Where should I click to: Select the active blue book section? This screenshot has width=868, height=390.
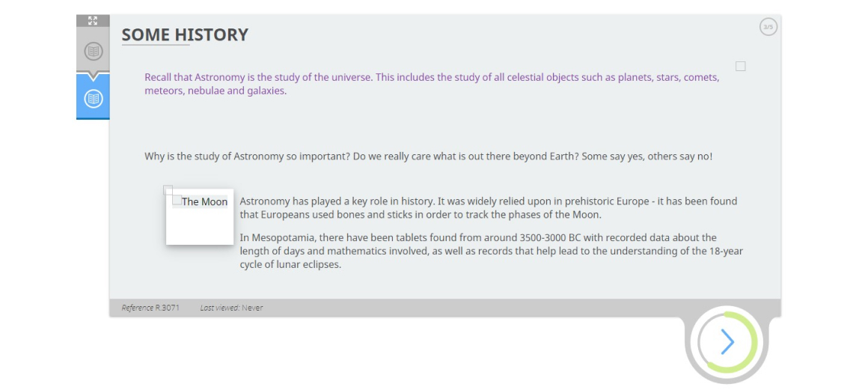(93, 97)
